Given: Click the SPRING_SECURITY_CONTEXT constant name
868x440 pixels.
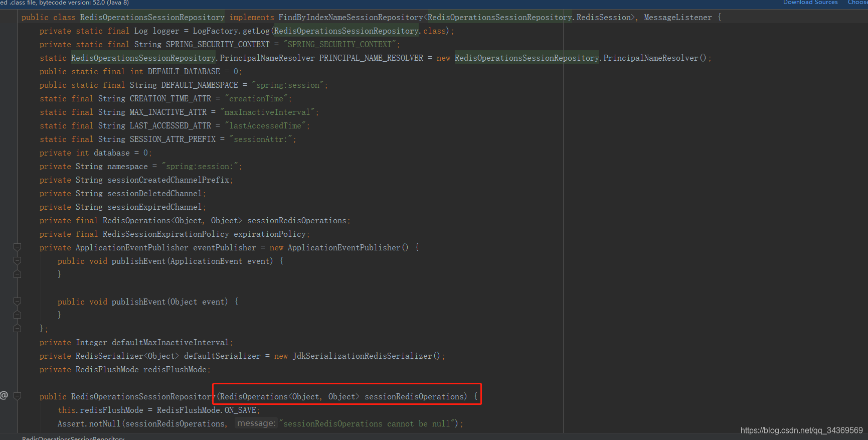Looking at the screenshot, I should [x=218, y=45].
